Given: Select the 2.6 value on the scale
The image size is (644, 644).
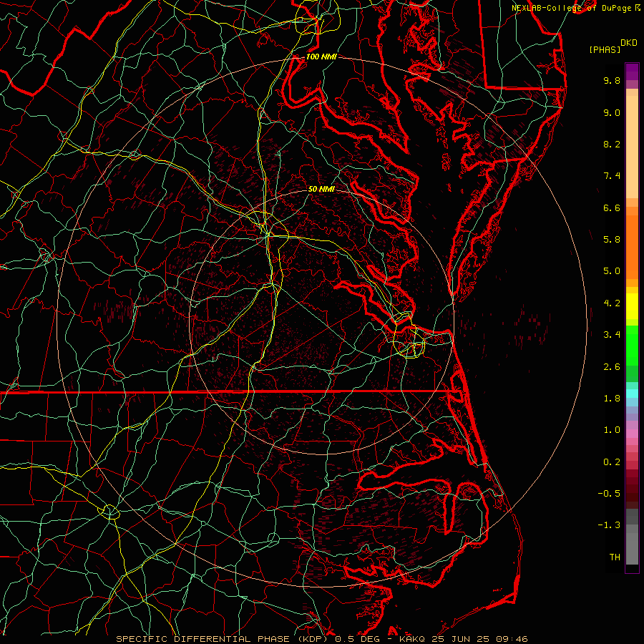Looking at the screenshot, I should 612,367.
